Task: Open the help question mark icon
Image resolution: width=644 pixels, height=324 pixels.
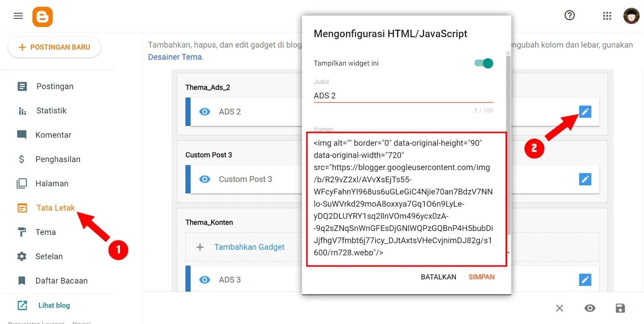Action: click(570, 15)
